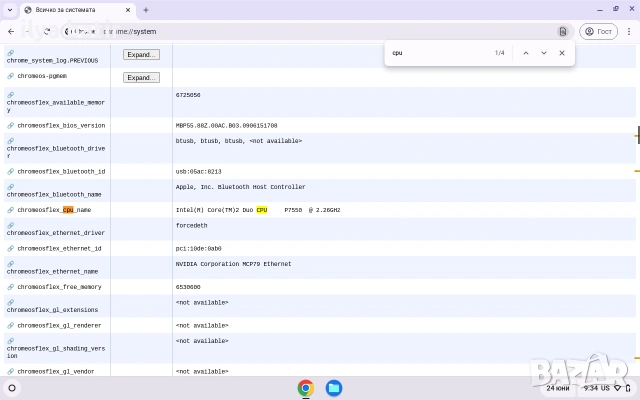The image size is (640, 400).
Task: Click Apple Inc. Bluetooth Host Controller text
Action: point(240,187)
